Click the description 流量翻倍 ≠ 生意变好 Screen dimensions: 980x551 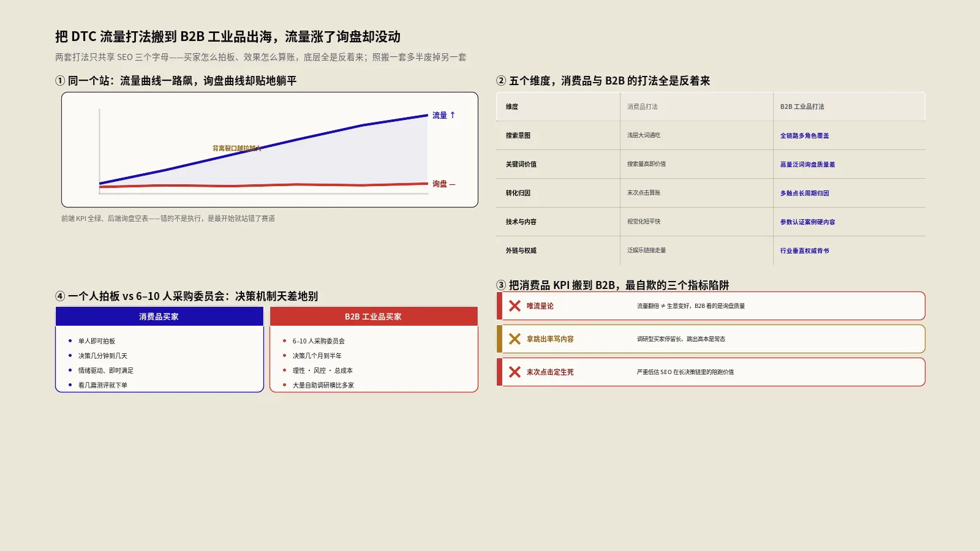[691, 306]
